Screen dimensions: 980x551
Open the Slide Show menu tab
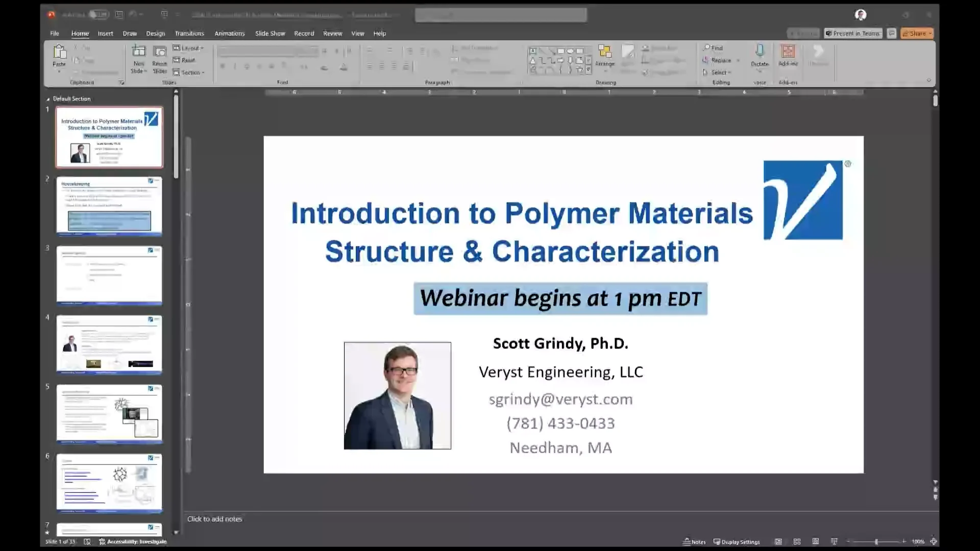pos(270,33)
